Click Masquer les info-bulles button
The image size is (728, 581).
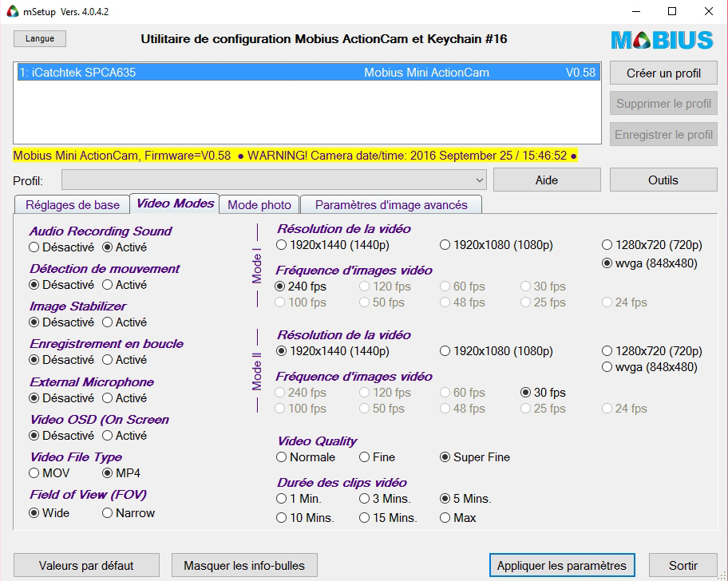[x=244, y=565]
